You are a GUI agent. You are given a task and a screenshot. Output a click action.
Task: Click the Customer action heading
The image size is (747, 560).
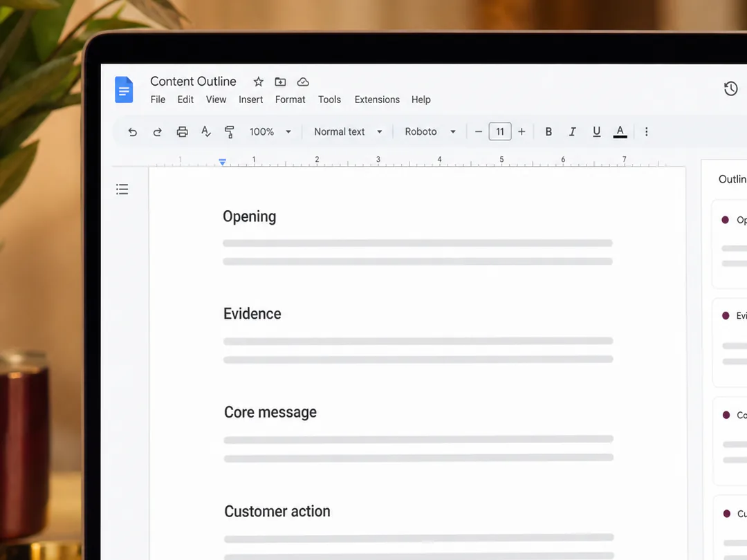click(277, 512)
